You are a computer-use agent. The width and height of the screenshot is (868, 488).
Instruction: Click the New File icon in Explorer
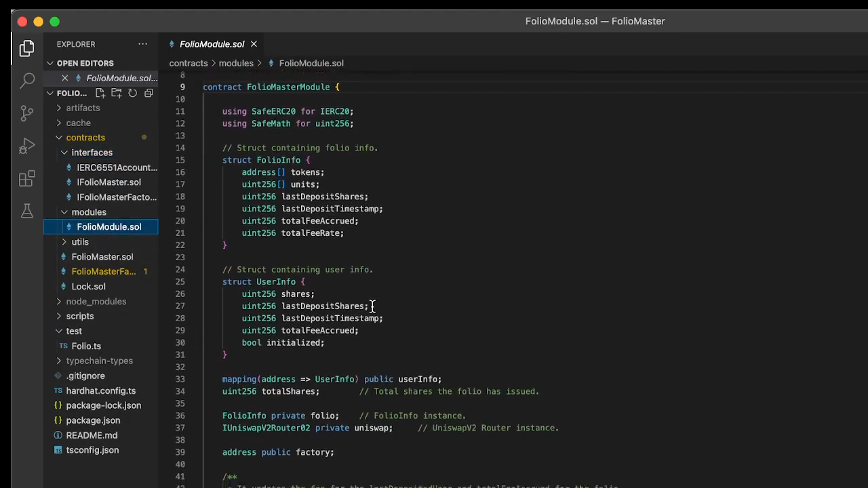[100, 93]
